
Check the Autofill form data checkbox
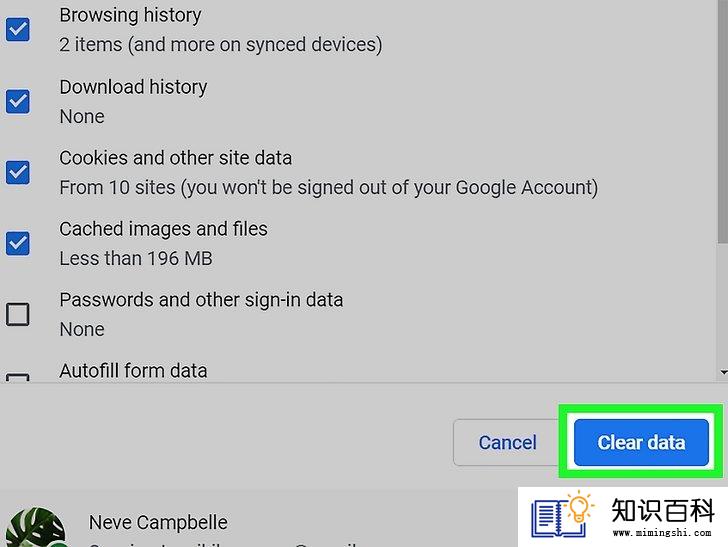[x=18, y=377]
